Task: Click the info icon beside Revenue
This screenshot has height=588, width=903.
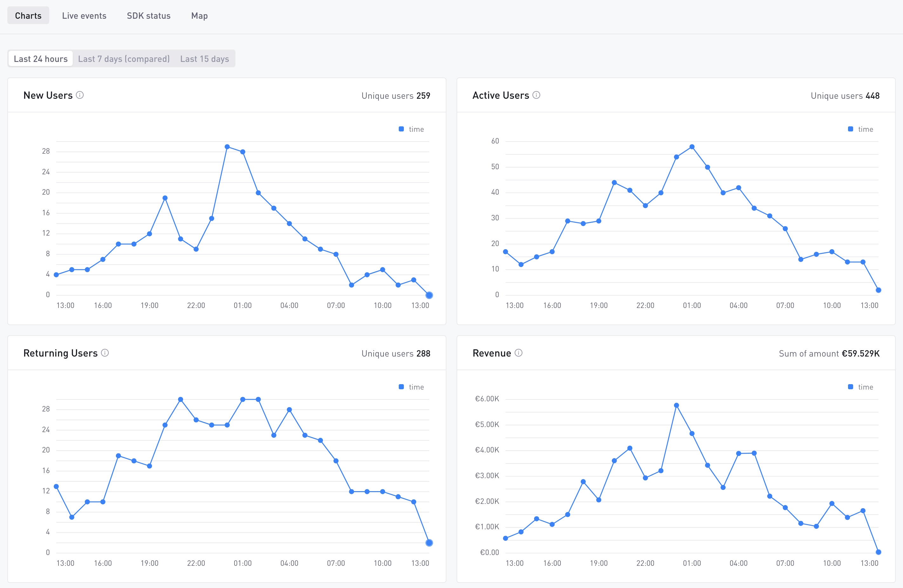Action: (518, 353)
